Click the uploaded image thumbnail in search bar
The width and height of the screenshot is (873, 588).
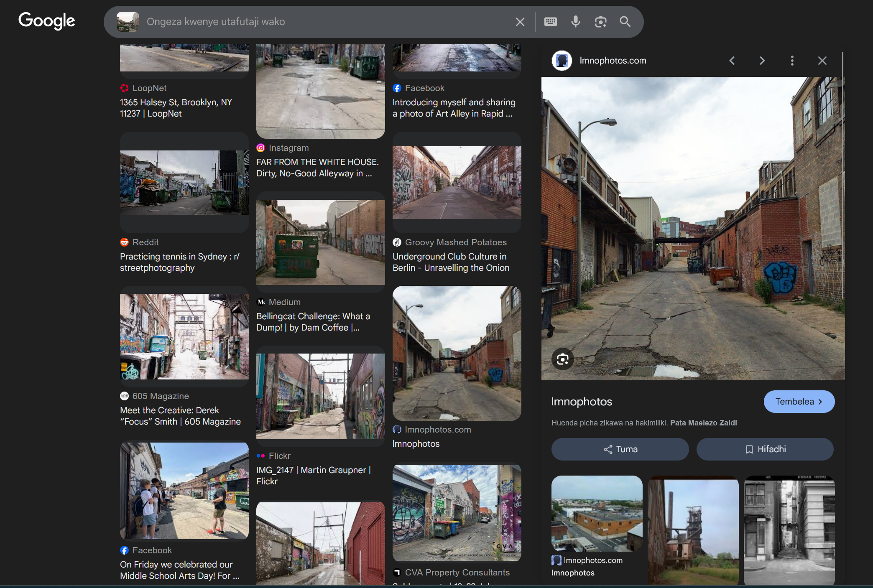128,22
